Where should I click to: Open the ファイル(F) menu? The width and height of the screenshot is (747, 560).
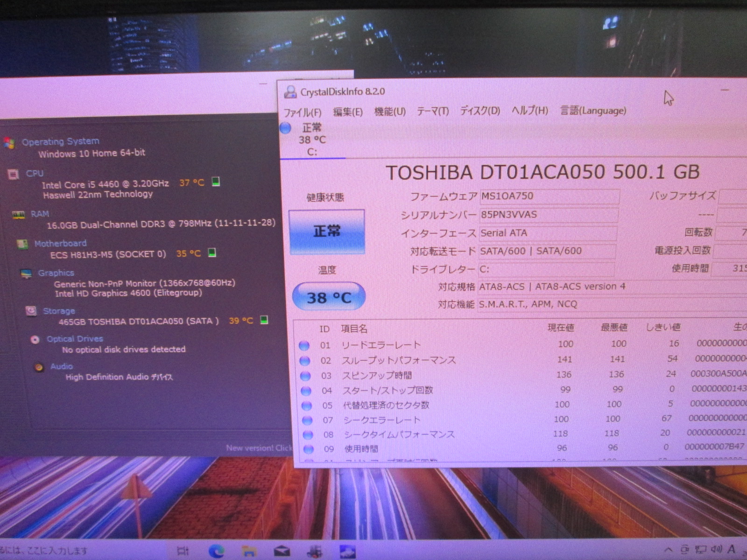point(303,112)
